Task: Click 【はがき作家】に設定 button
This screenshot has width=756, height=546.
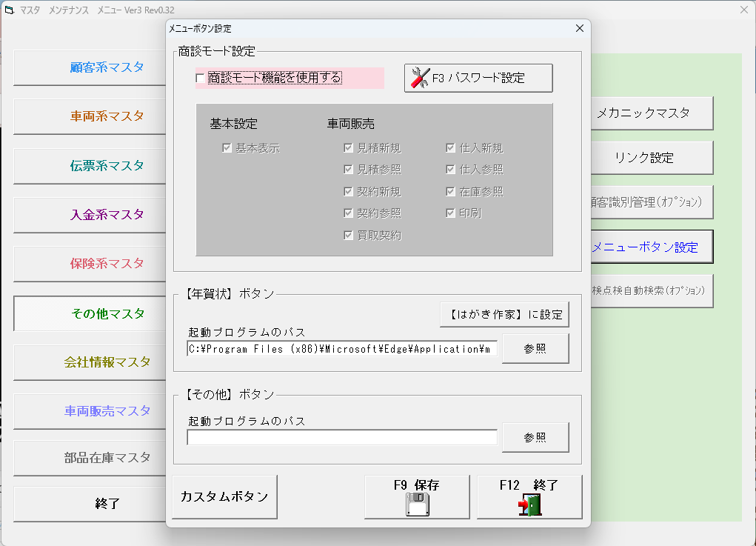Action: 504,314
